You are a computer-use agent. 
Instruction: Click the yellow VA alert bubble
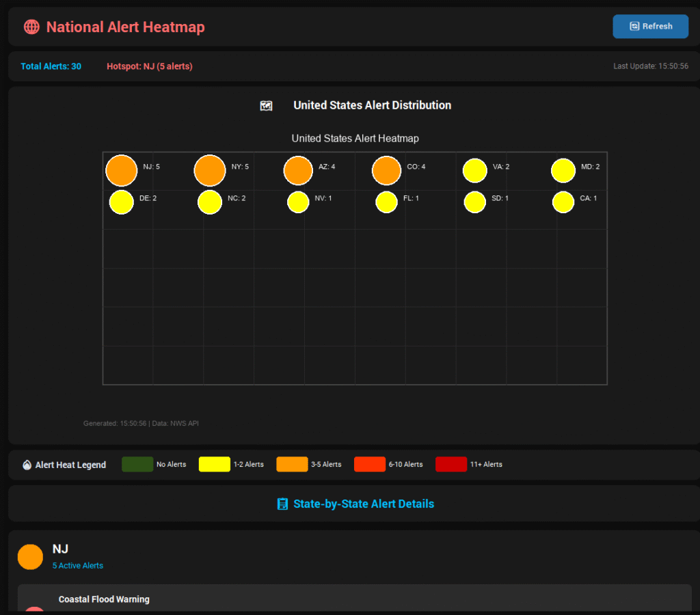pos(475,170)
